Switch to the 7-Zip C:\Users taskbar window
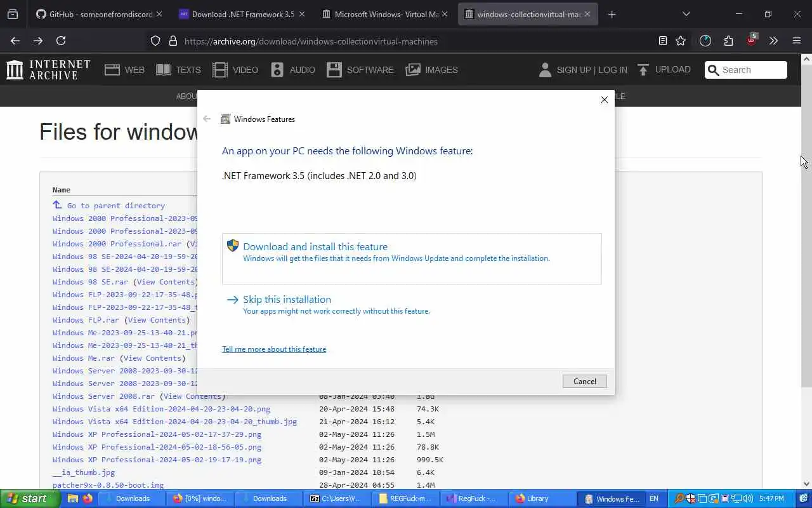This screenshot has height=508, width=812. coord(337,498)
